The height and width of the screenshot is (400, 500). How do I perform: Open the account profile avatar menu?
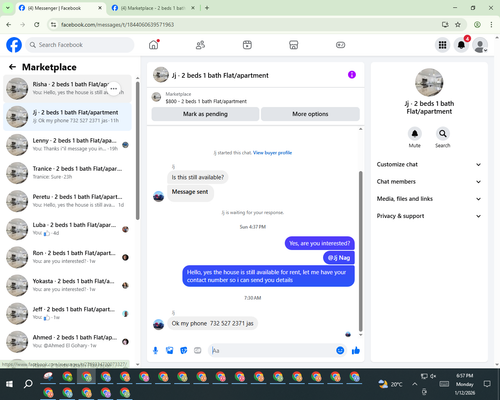click(480, 45)
